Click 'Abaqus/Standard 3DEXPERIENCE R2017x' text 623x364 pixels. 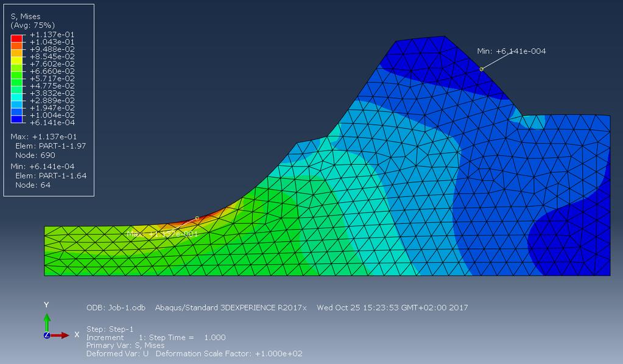231,307
